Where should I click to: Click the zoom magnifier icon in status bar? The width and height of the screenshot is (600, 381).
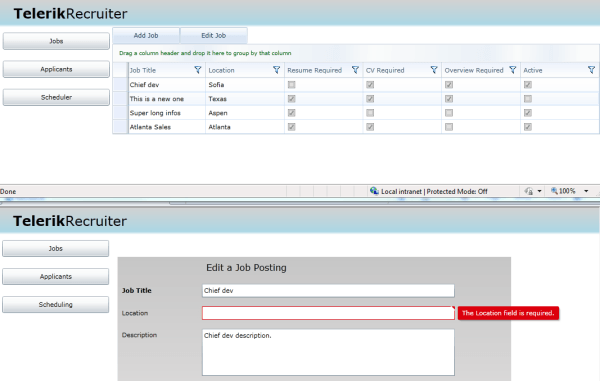[x=554, y=190]
